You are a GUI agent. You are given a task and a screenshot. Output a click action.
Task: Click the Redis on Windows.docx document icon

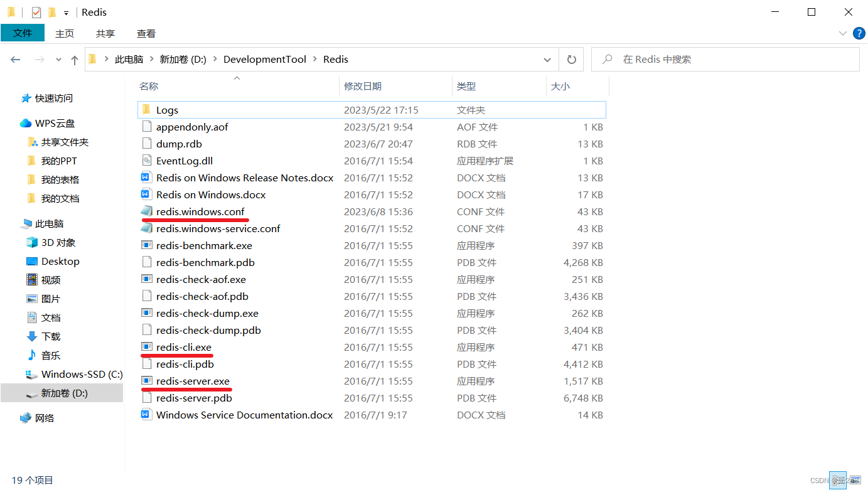coord(146,194)
